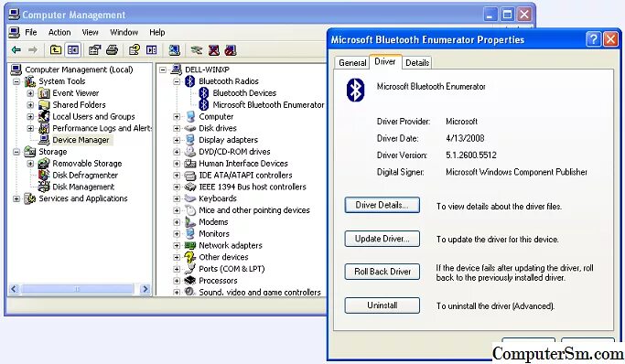Screen dimensions: 625x364
Task: Click the Properties toolbar icon
Action: [94, 49]
